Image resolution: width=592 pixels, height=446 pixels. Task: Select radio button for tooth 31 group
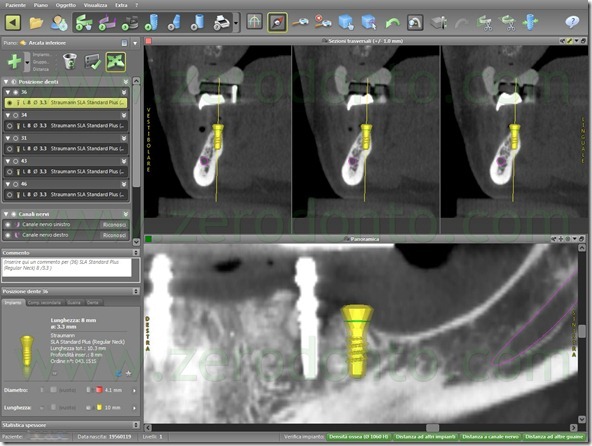16,138
